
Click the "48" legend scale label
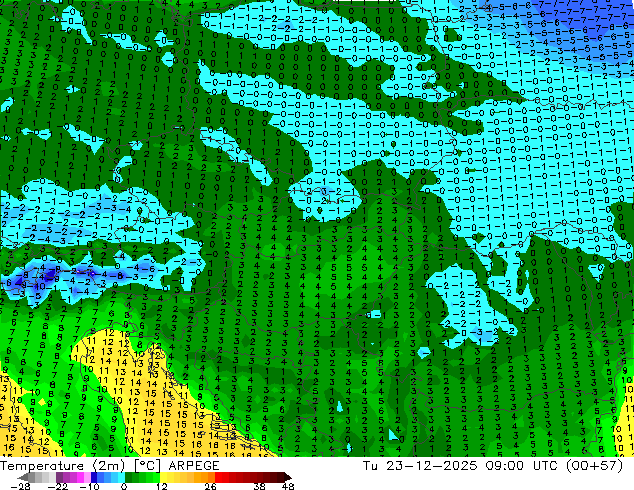click(288, 486)
